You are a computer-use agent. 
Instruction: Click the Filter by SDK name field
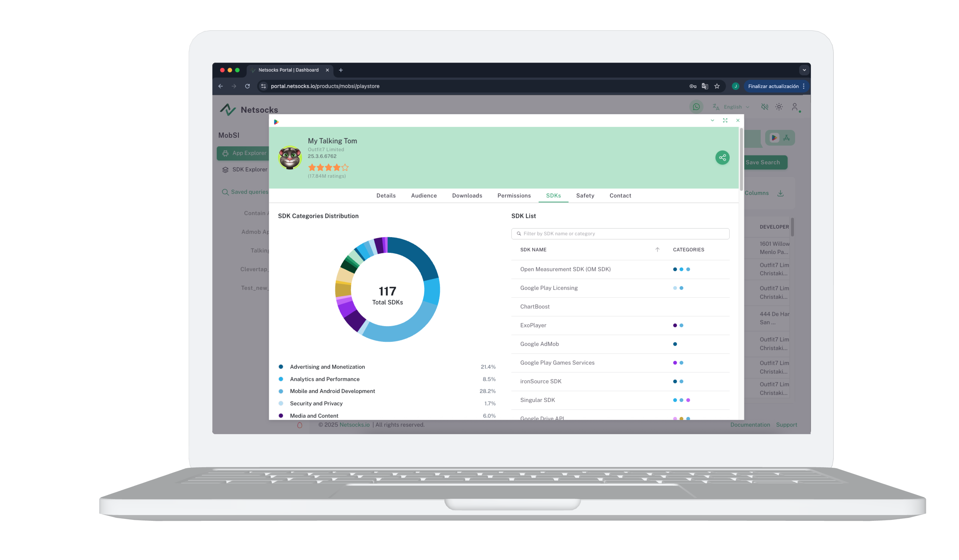coord(620,234)
